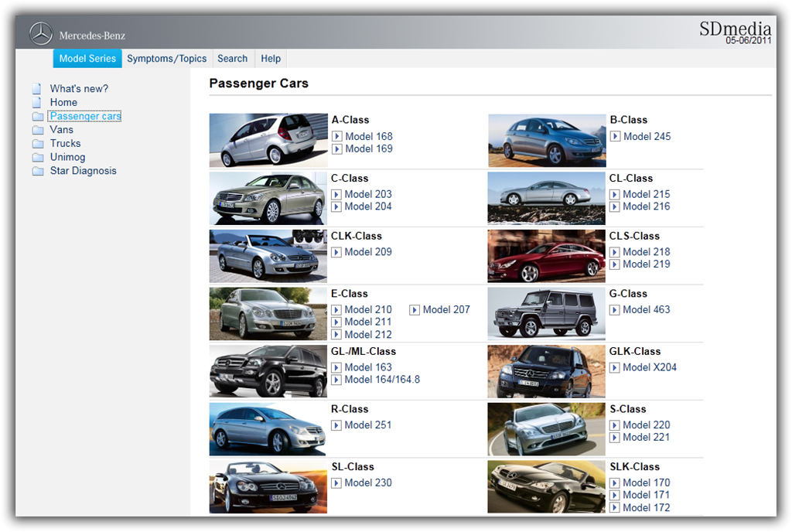Expand the arrow next to Model 209
Image resolution: width=792 pixels, height=532 pixels.
pos(336,252)
